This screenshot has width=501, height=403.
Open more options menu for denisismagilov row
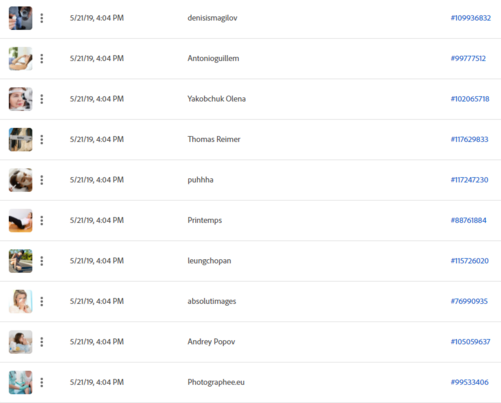[42, 18]
